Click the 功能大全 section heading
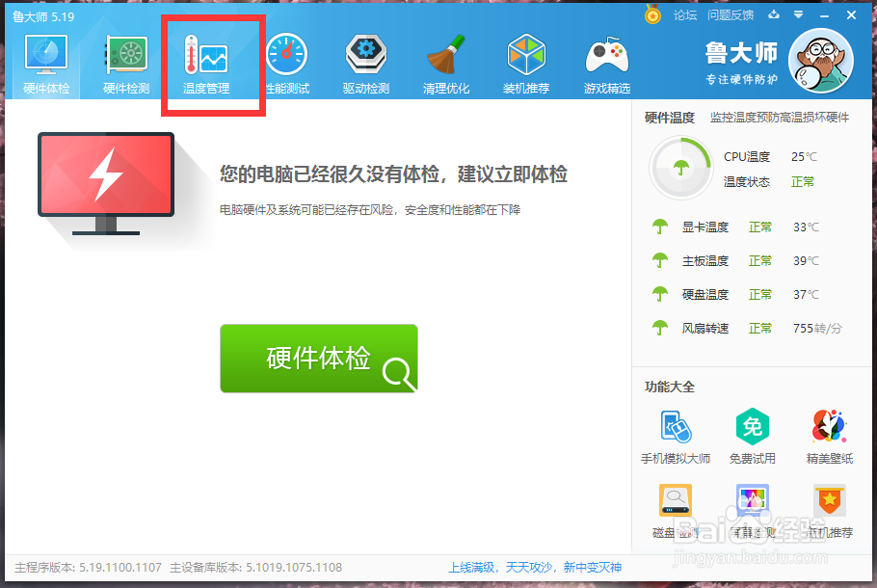The image size is (877, 588). click(670, 387)
